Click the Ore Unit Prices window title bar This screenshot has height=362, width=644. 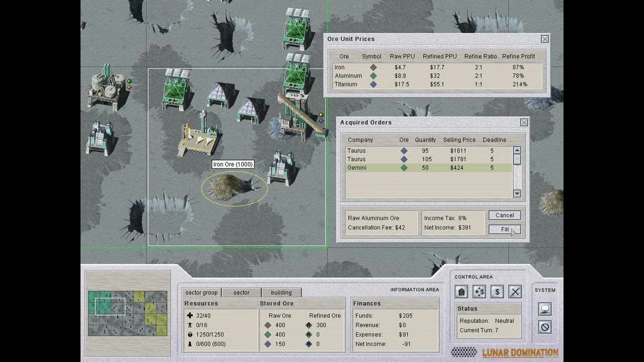[437, 39]
